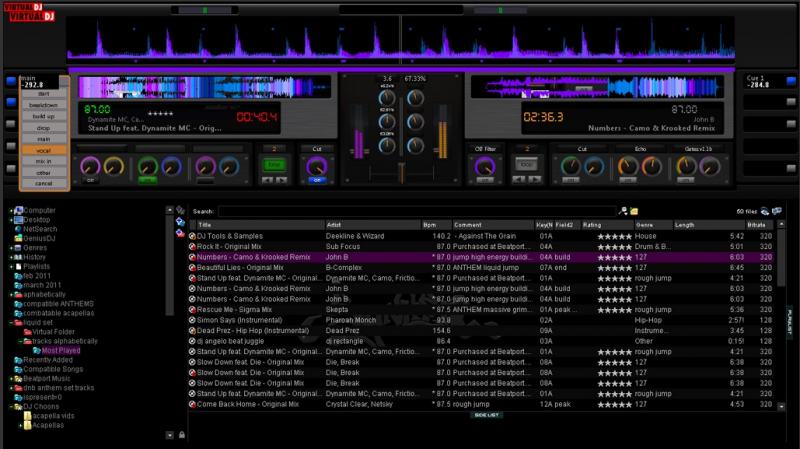
Task: Expand the Beatport Music folder
Action: tap(11, 379)
